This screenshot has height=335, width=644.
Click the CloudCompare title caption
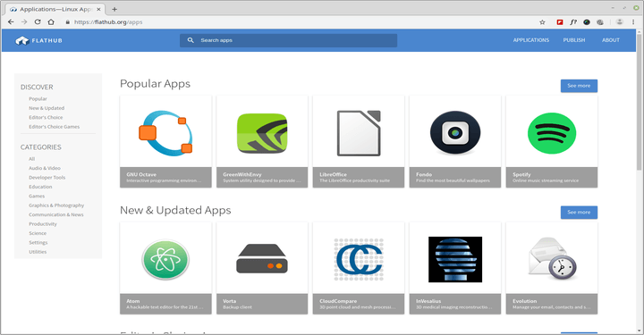[338, 301]
